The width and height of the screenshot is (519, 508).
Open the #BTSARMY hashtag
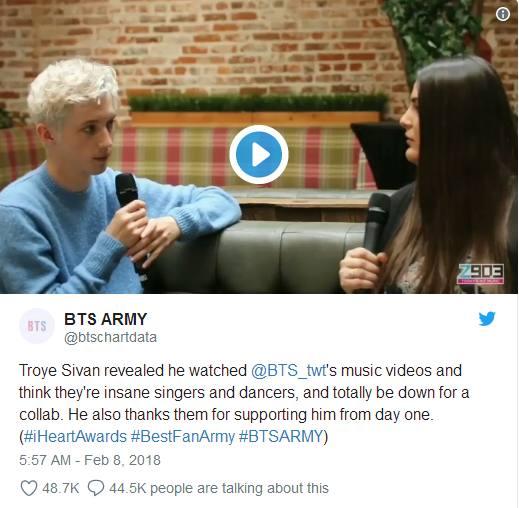point(281,436)
